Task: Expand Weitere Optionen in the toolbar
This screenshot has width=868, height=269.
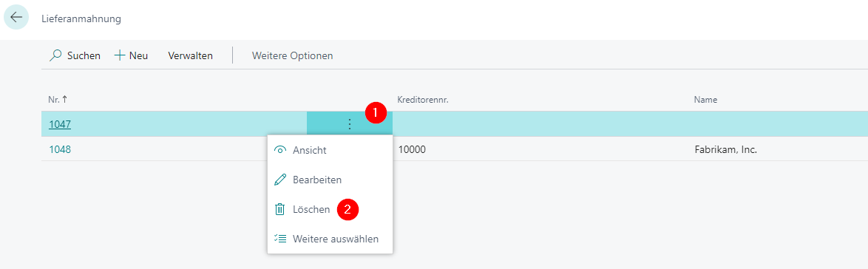Action: coord(292,56)
